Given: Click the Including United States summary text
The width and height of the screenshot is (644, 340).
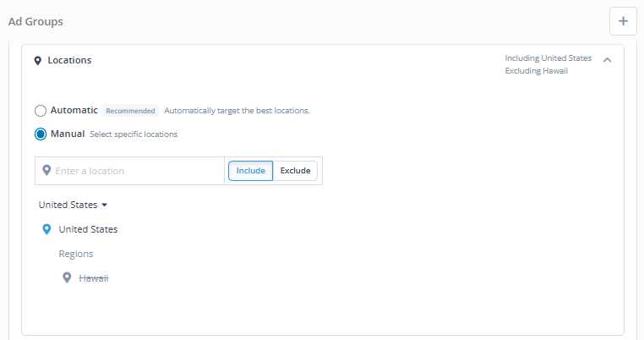Looking at the screenshot, I should 548,58.
